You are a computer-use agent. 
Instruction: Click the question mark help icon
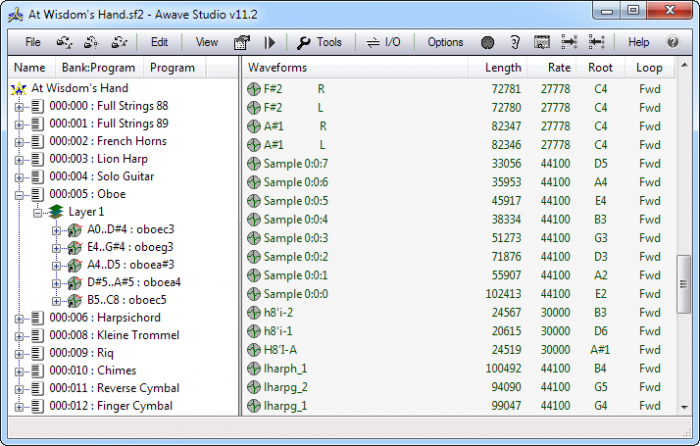coord(673,43)
